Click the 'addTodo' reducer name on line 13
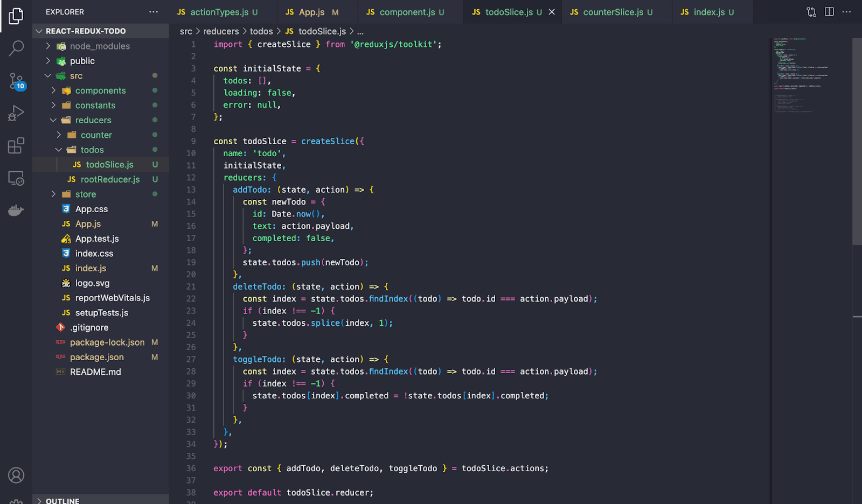The width and height of the screenshot is (862, 504). point(250,190)
